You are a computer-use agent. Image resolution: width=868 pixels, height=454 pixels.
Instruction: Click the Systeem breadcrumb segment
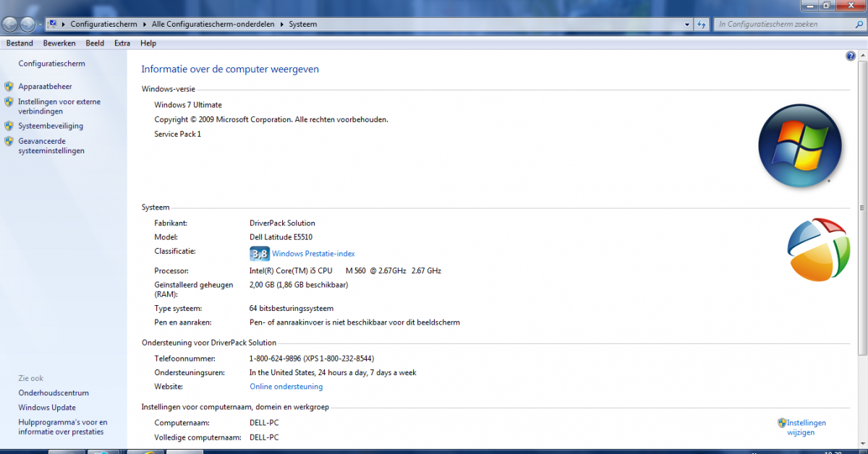303,24
